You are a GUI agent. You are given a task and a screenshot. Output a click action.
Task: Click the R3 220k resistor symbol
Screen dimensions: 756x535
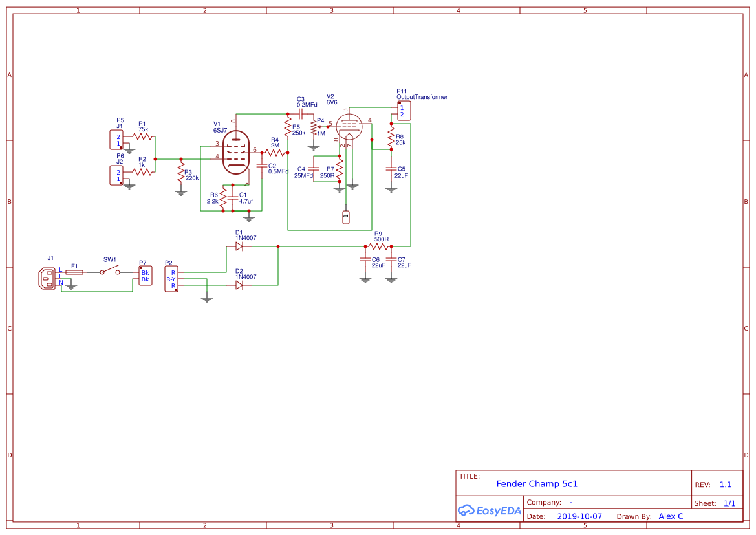click(181, 171)
